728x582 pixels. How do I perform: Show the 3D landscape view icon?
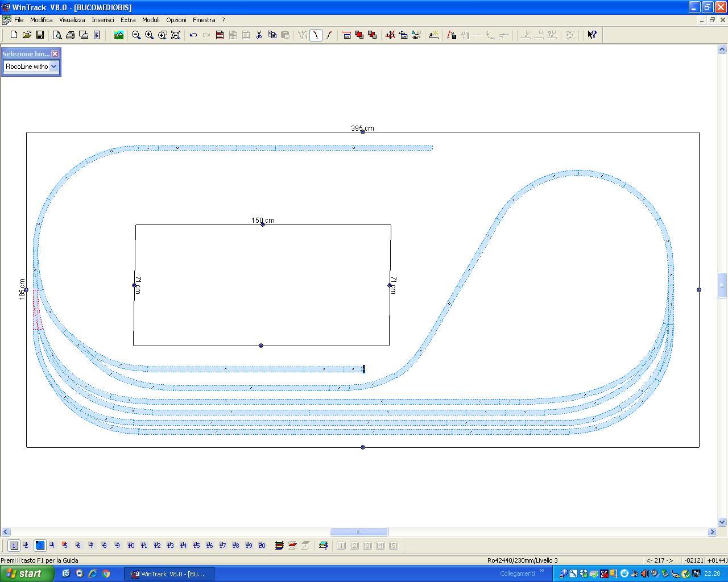coord(118,35)
